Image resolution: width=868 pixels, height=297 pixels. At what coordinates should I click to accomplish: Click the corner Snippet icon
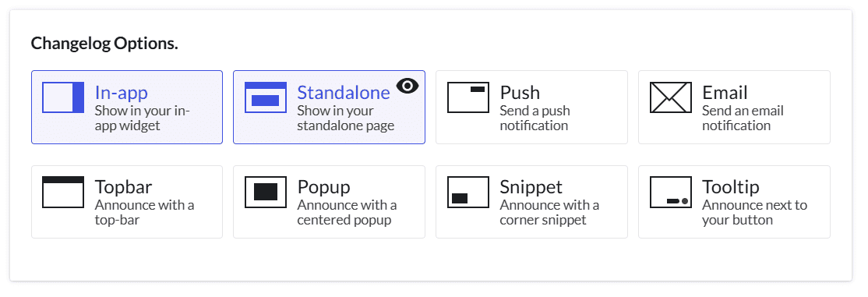[468, 193]
